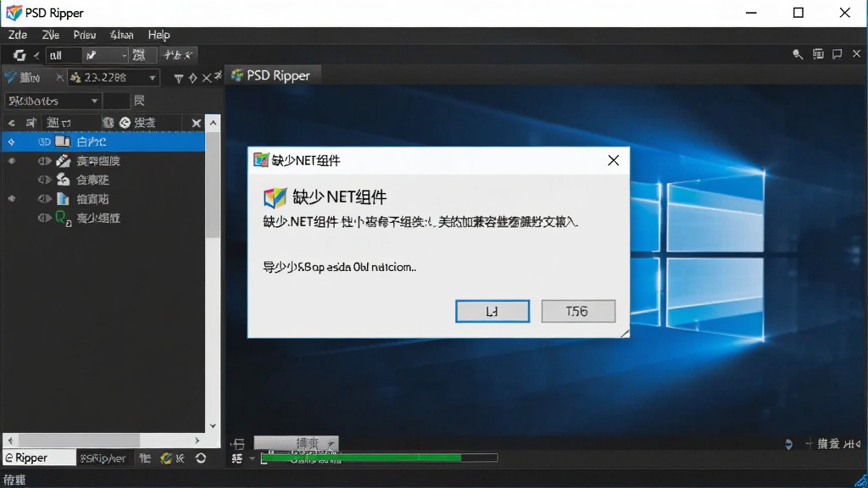
Task: Click the vertical scrollbar thumb of the list
Action: coord(213,184)
